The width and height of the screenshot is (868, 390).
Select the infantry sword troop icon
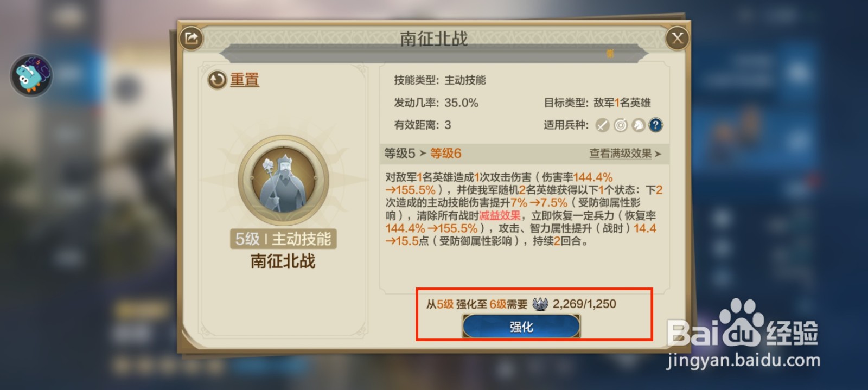[602, 125]
